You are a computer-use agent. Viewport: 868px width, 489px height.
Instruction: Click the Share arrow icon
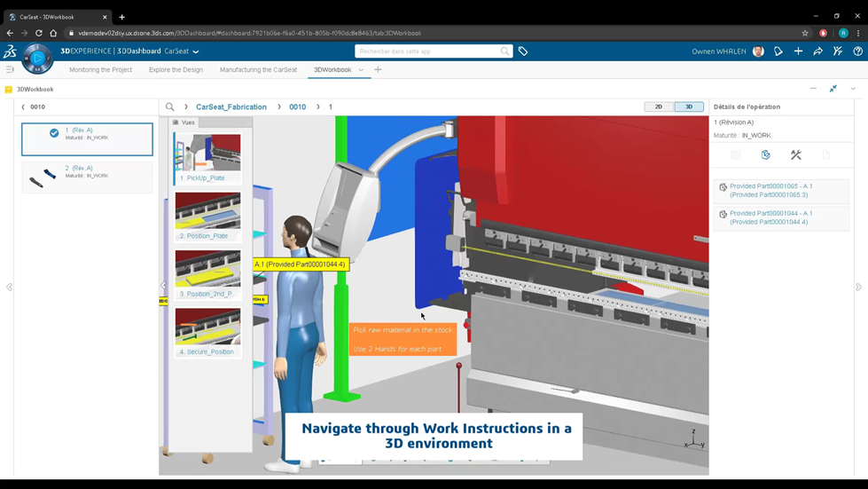[x=817, y=51]
